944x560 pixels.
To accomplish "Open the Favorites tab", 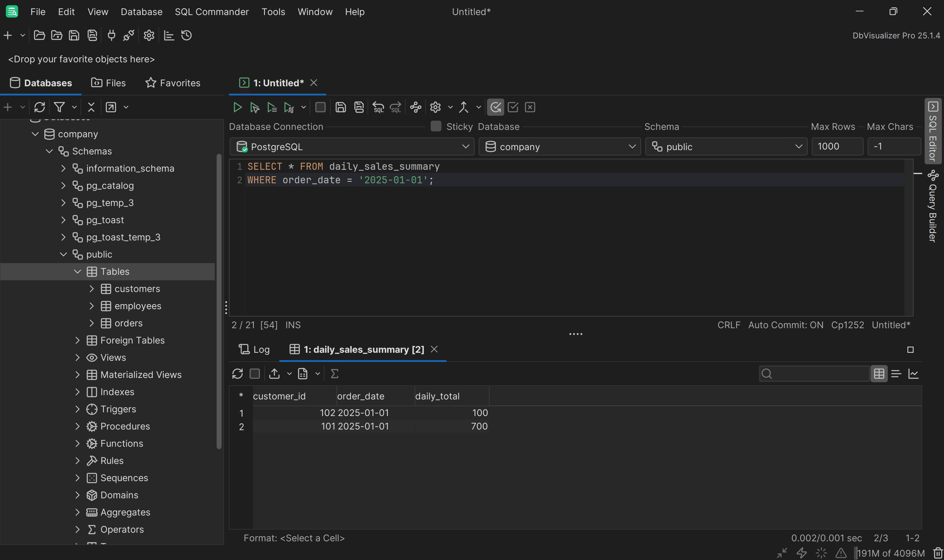I will click(x=173, y=83).
